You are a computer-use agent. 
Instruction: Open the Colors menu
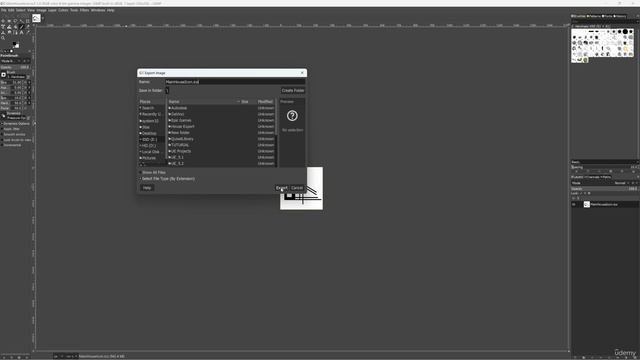coord(63,10)
